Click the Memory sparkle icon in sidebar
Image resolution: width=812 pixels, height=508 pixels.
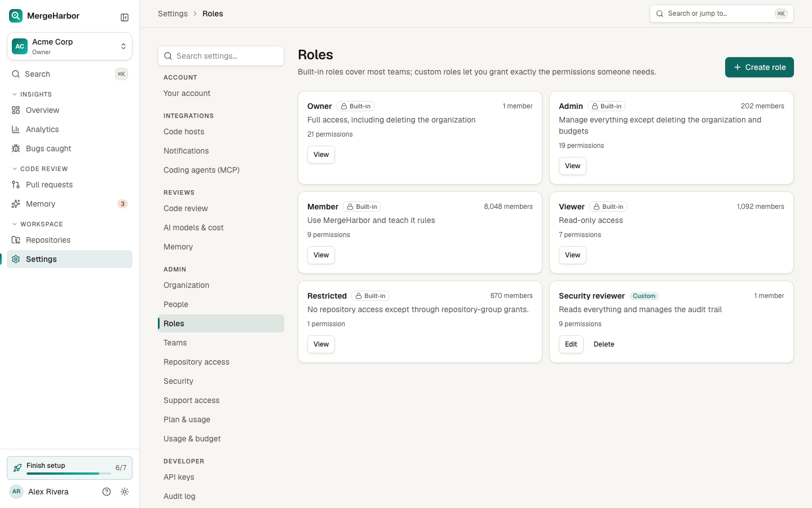tap(16, 204)
